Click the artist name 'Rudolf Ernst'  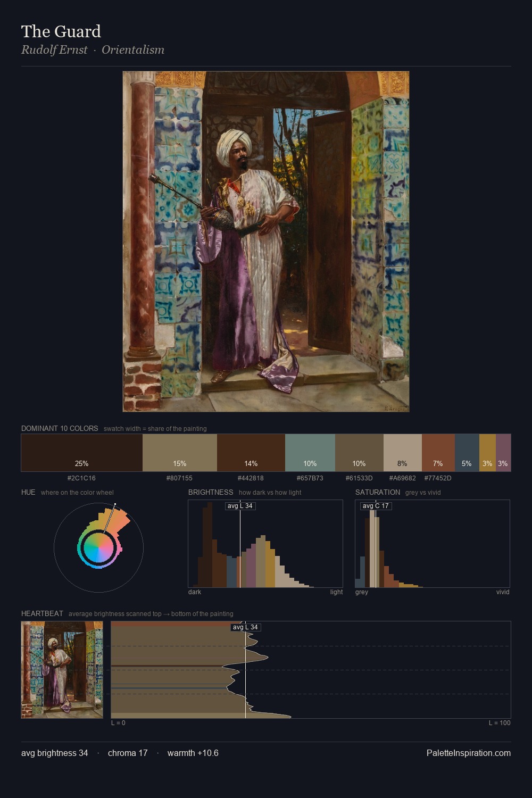[x=54, y=50]
